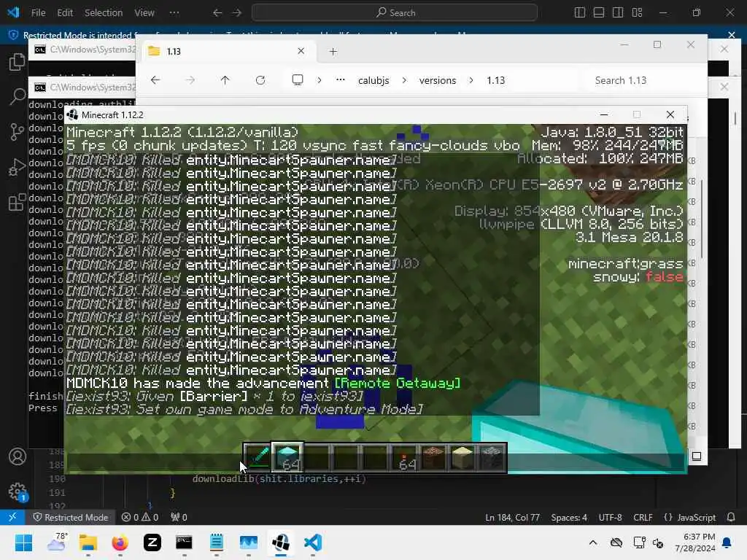Go to calubjs in the address bar

373,80
